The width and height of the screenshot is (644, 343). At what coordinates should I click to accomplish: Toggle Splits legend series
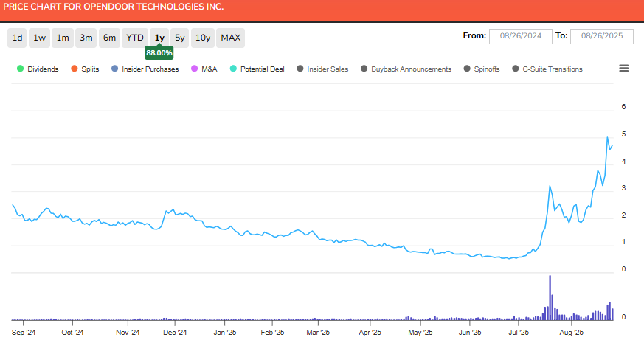coord(85,69)
